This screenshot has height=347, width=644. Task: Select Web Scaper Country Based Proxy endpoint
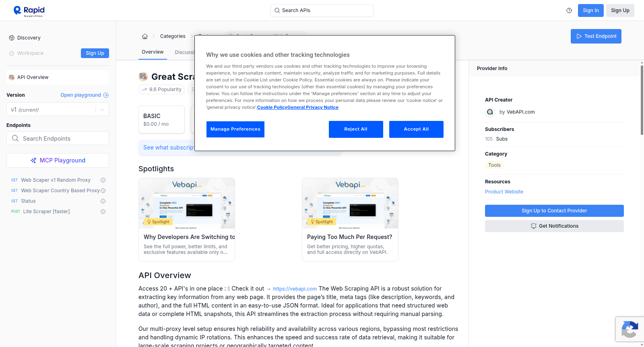60,191
